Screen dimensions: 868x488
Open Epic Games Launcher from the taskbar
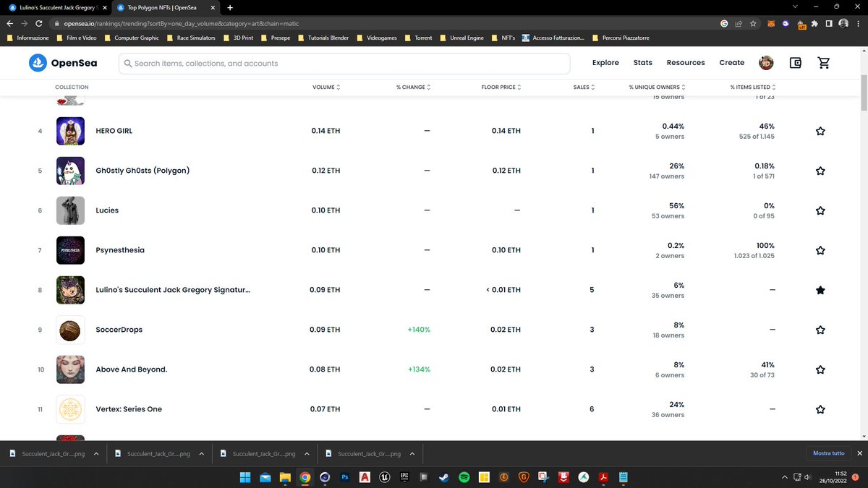404,477
